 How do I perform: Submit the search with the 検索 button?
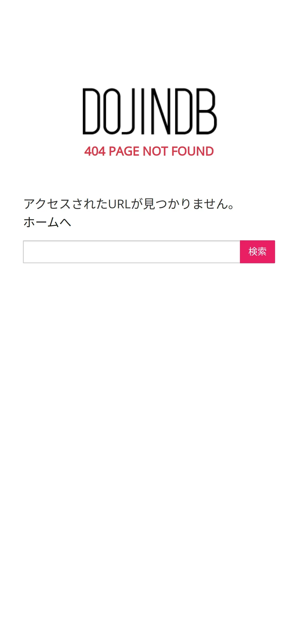point(257,252)
